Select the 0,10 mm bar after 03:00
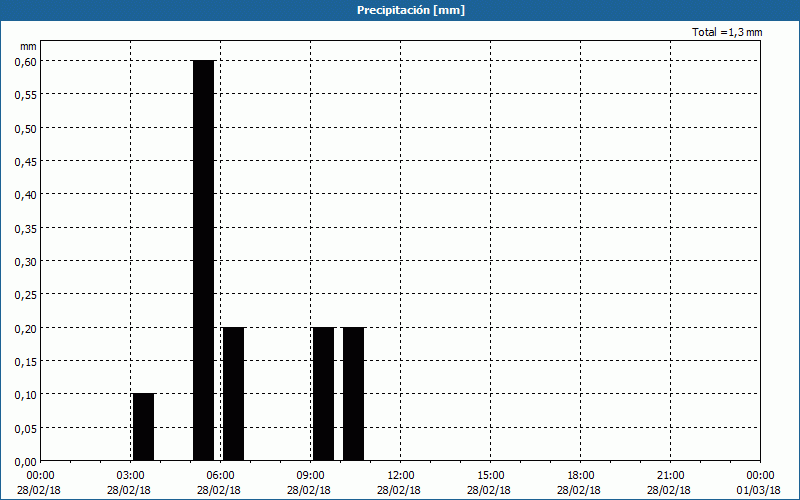Image resolution: width=800 pixels, height=500 pixels. 143,427
